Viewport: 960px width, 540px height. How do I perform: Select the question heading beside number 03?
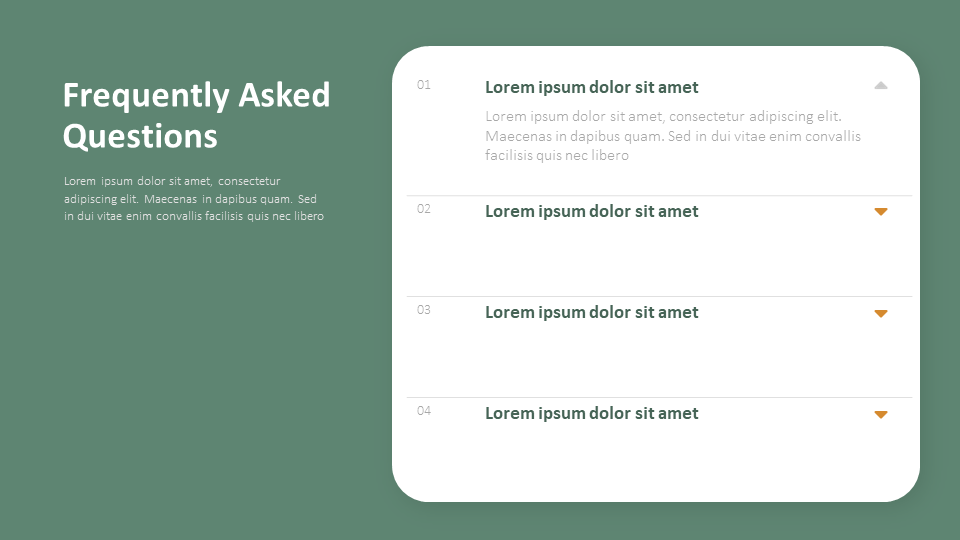[591, 312]
